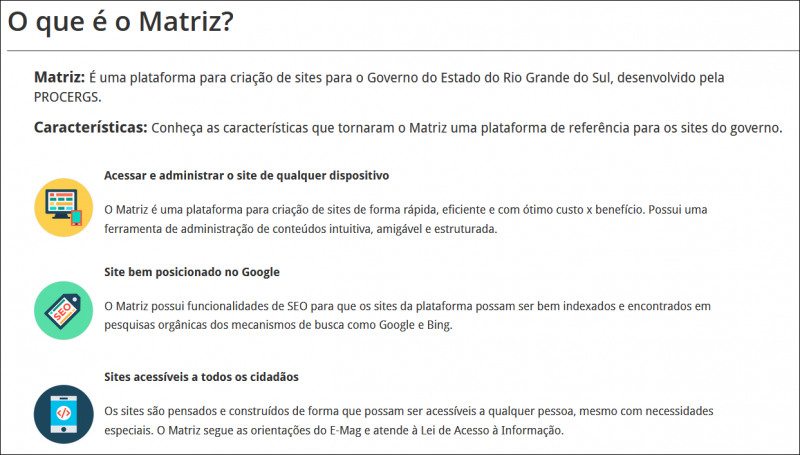Click the 'Site bem posicionado no Google' heading

192,272
